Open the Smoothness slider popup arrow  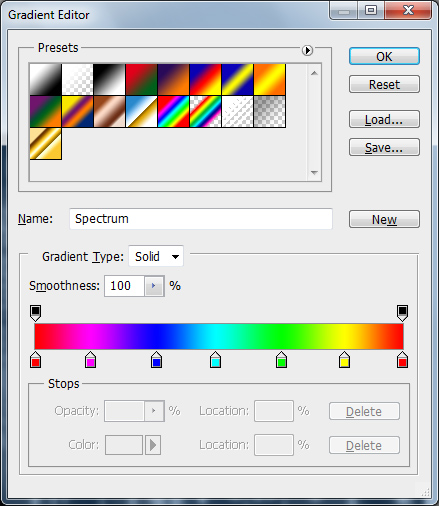pos(154,286)
